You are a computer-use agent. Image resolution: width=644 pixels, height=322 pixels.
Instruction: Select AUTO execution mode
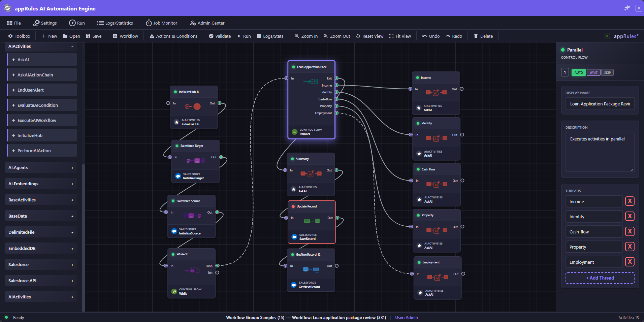click(x=579, y=72)
